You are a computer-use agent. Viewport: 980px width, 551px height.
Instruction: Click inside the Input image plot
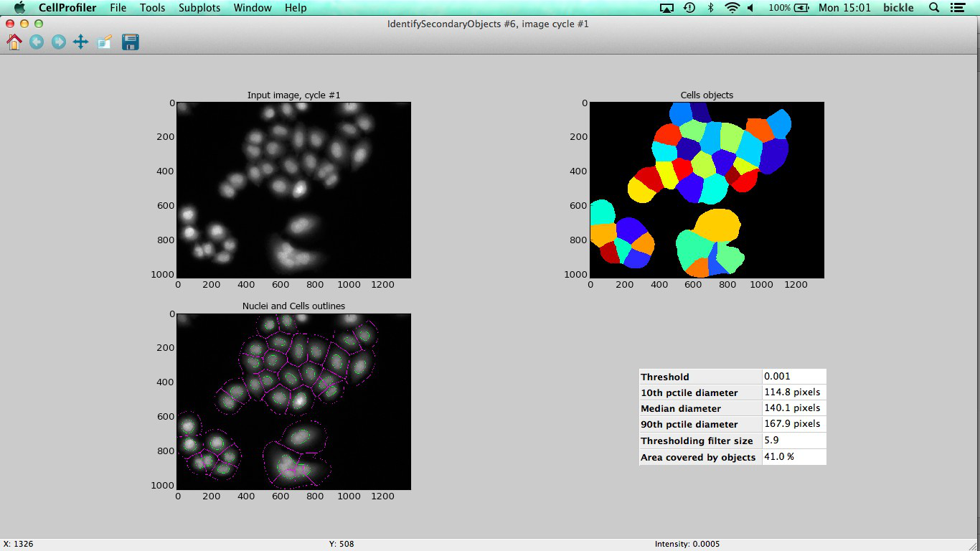pos(294,190)
